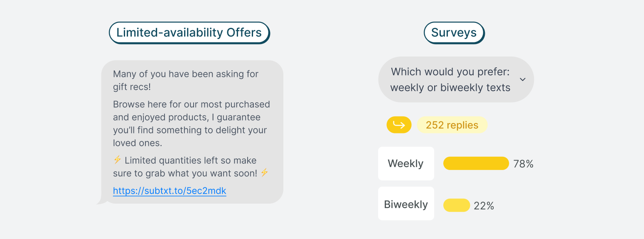This screenshot has width=644, height=239.
Task: Click the yellow reply arrow icon
Action: [399, 125]
